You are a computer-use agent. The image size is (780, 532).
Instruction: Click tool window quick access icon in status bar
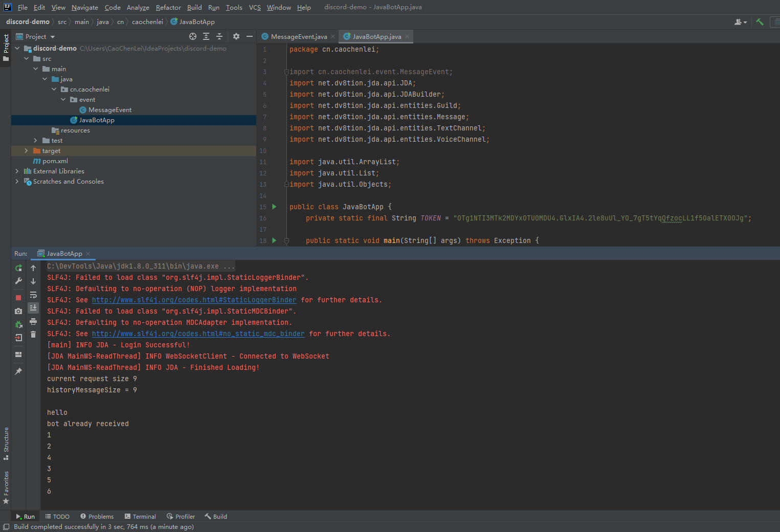(6, 526)
